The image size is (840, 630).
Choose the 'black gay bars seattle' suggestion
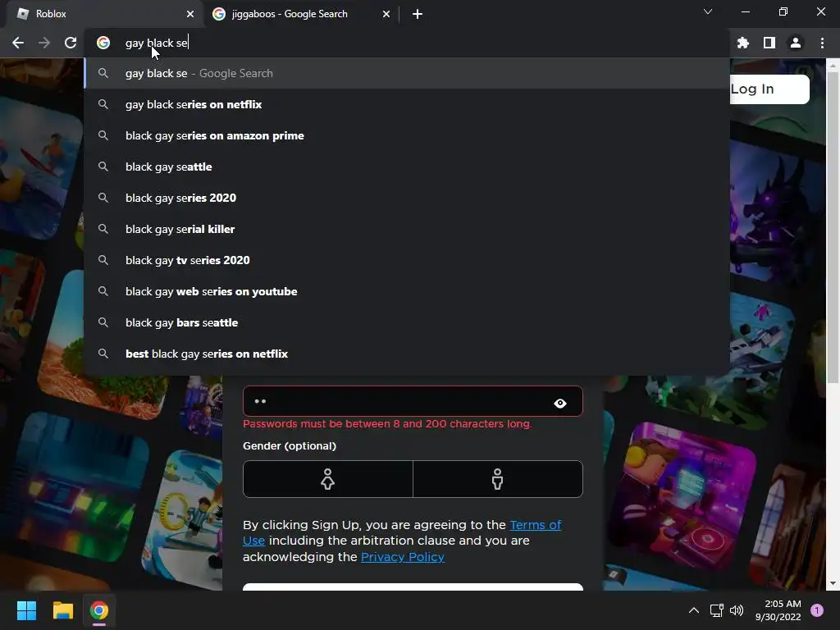pos(407,322)
